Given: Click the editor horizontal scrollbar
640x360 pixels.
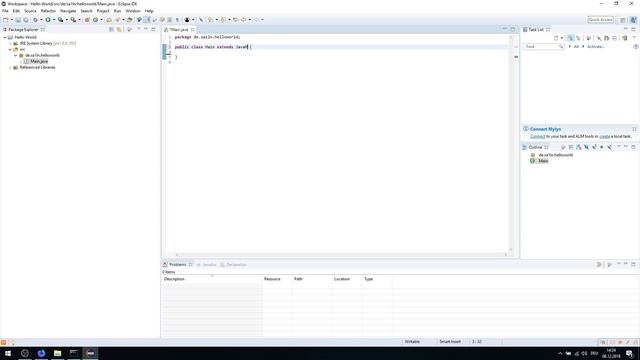Looking at the screenshot, I should coord(341,255).
